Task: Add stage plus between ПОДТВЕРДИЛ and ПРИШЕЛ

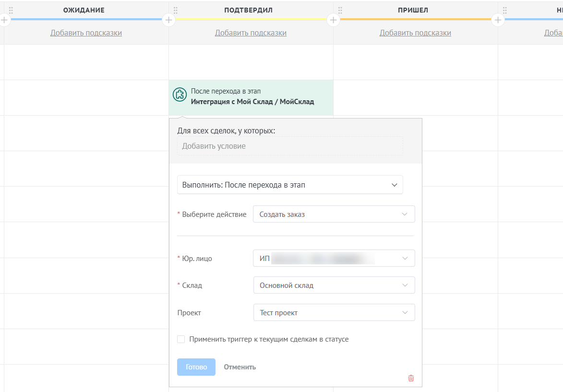Action: pyautogui.click(x=333, y=20)
